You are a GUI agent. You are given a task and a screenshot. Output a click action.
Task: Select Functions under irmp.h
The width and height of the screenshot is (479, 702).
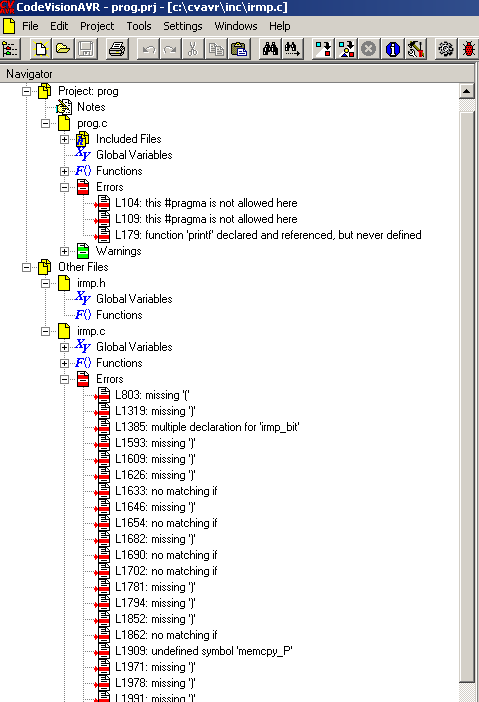(x=119, y=315)
